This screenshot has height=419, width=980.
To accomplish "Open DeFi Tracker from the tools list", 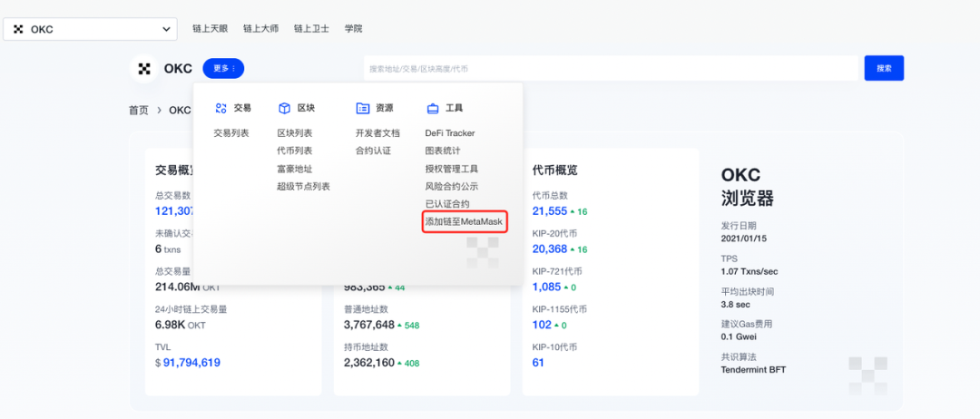I will click(450, 133).
